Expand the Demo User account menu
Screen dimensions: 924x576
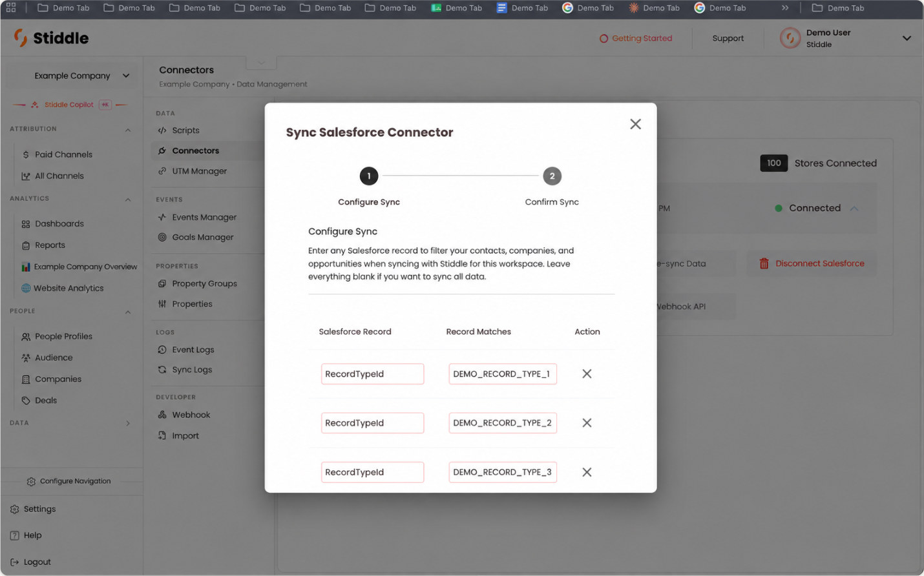tap(907, 38)
